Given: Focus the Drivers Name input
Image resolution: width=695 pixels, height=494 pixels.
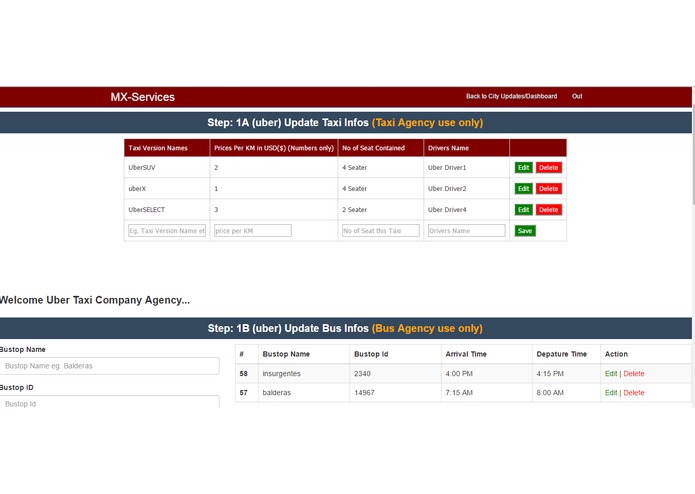Looking at the screenshot, I should point(466,230).
